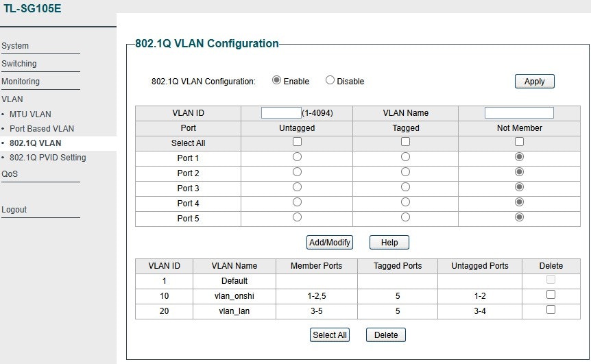Set Port 4 to Not Member
The image size is (591, 364).
pyautogui.click(x=520, y=202)
